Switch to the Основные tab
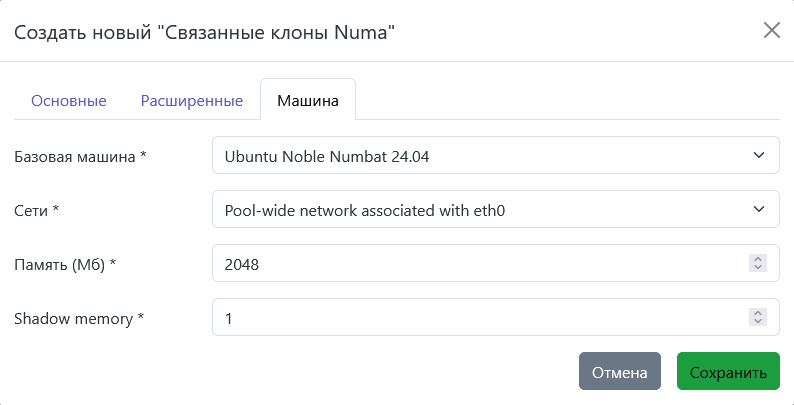 click(x=69, y=101)
